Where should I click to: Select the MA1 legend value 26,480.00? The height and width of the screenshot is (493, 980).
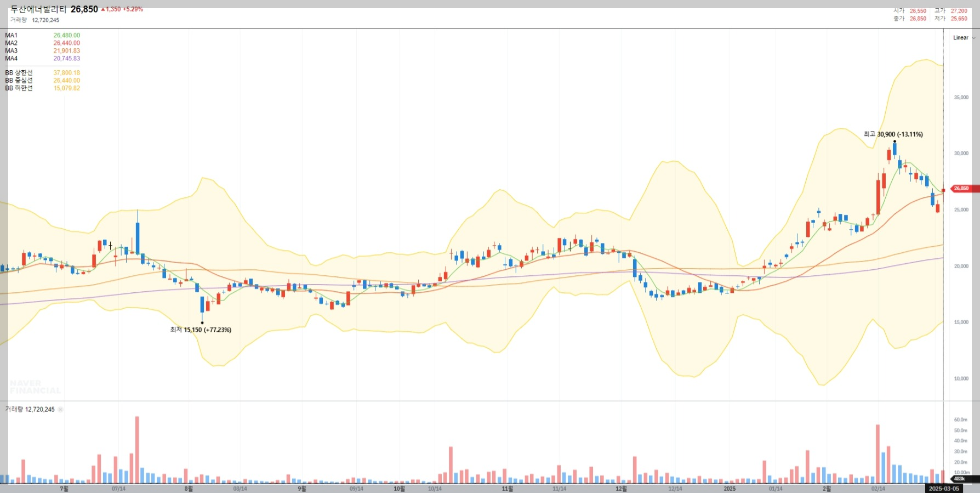tap(66, 36)
